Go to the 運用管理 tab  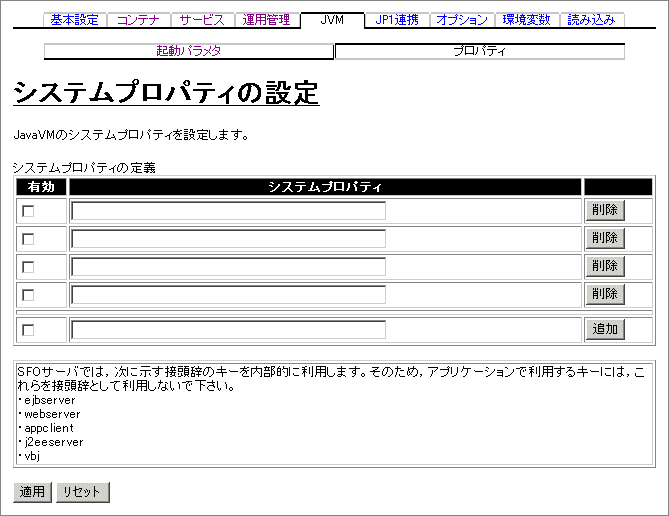(266, 20)
